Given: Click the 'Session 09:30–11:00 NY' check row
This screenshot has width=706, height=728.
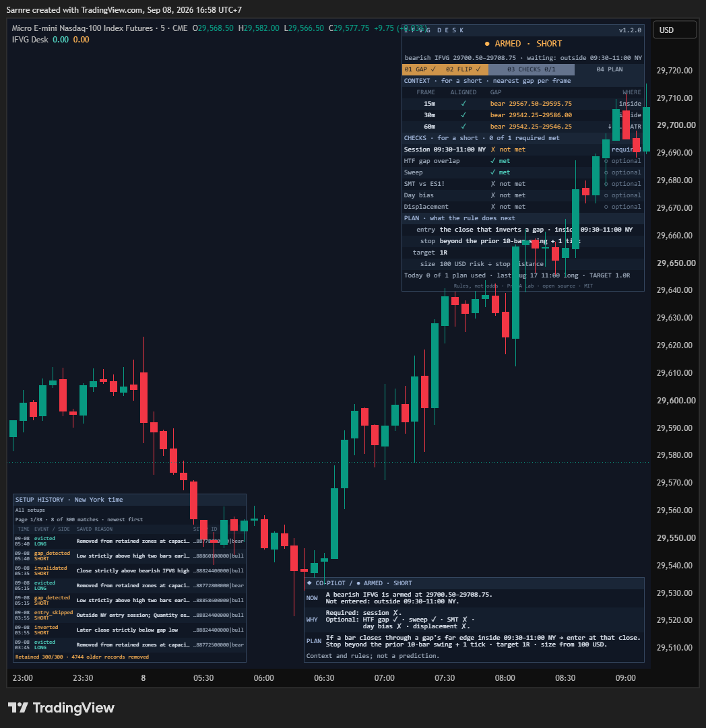Looking at the screenshot, I should [x=523, y=150].
